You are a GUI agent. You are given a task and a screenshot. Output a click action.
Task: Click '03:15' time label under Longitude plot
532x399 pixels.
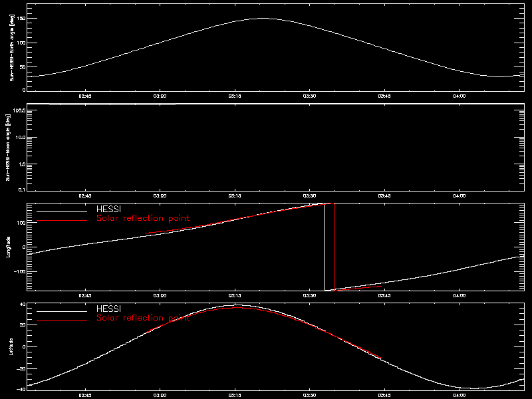235,295
